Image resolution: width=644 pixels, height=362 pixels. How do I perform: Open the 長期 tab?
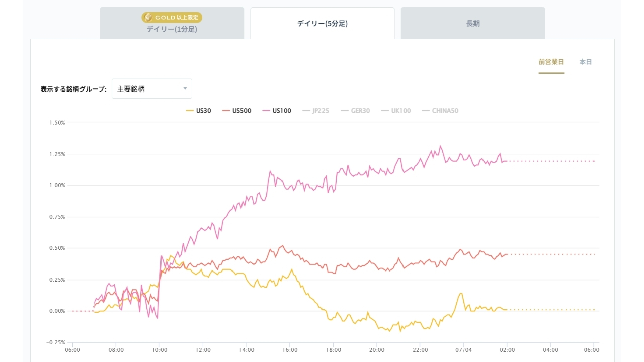tap(473, 23)
